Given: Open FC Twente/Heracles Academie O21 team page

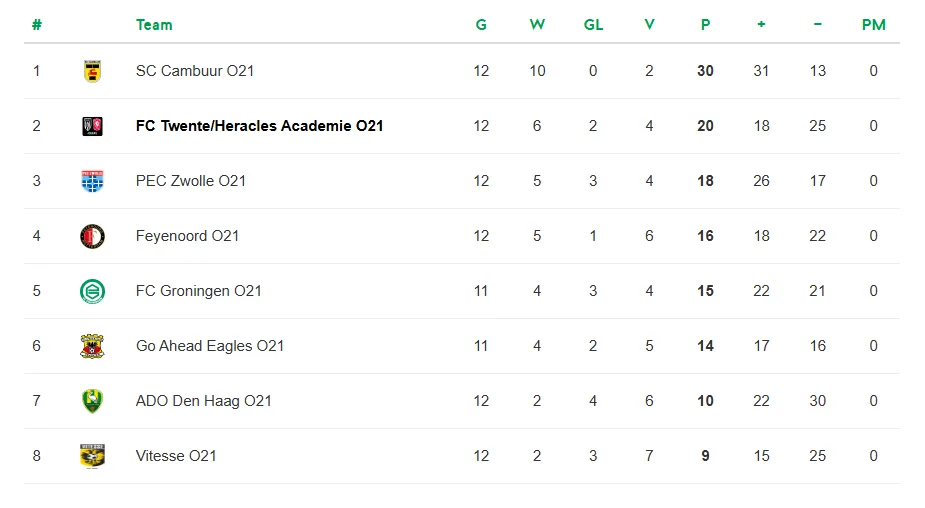Looking at the screenshot, I should [260, 126].
